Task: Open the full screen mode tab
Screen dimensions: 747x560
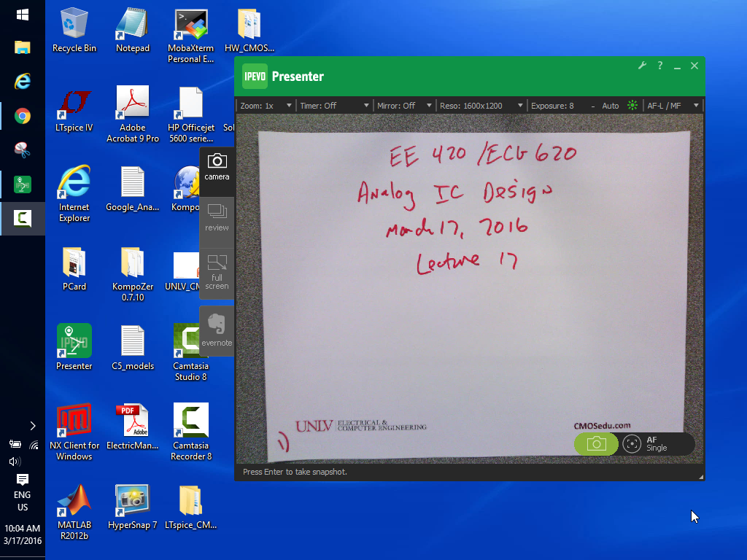Action: point(217,273)
